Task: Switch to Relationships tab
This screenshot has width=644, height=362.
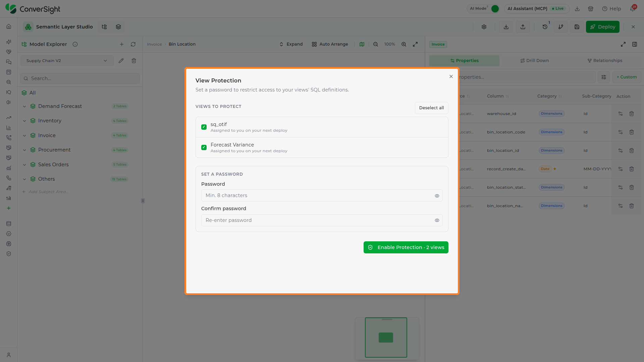Action: coord(605,61)
